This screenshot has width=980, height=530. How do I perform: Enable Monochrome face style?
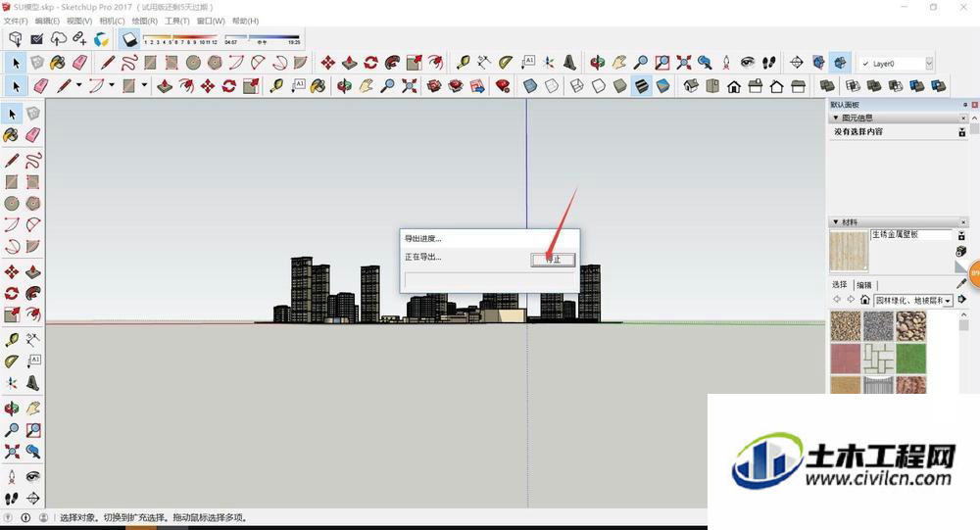pyautogui.click(x=662, y=85)
